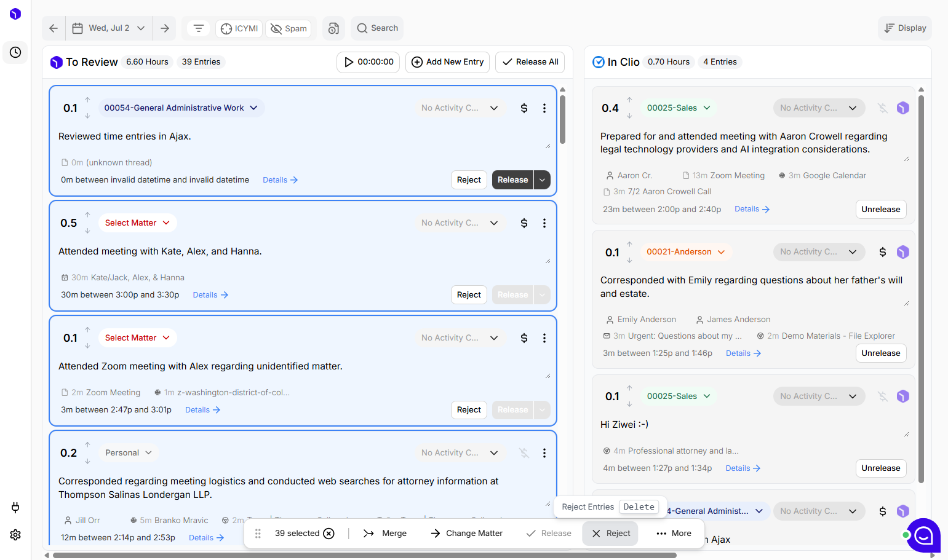
Task: Open three-dot menu on Zoom meeting with Alex entry
Action: point(544,338)
